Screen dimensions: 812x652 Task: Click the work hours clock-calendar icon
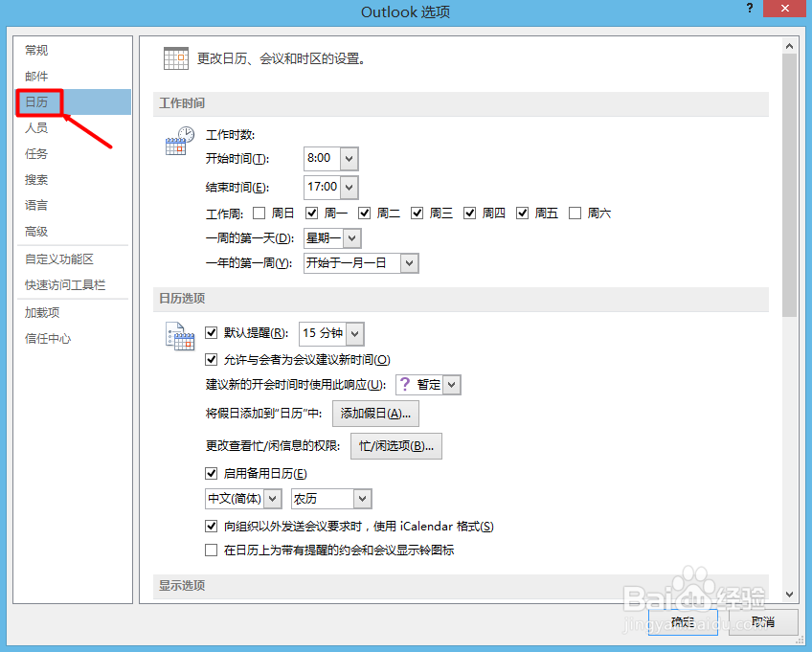(x=180, y=141)
